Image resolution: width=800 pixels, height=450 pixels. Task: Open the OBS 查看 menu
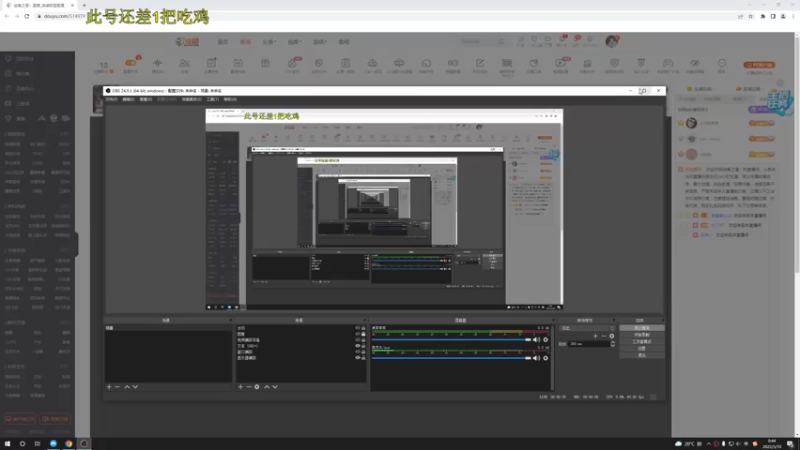(146, 99)
